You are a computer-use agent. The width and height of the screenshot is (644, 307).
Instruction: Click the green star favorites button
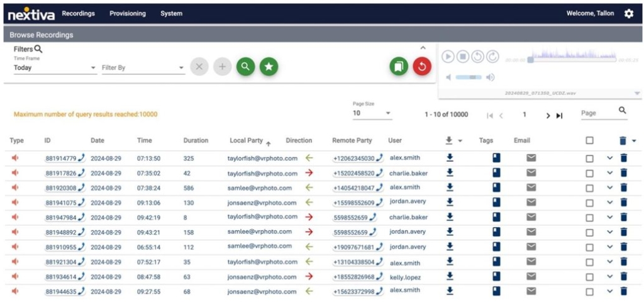269,66
